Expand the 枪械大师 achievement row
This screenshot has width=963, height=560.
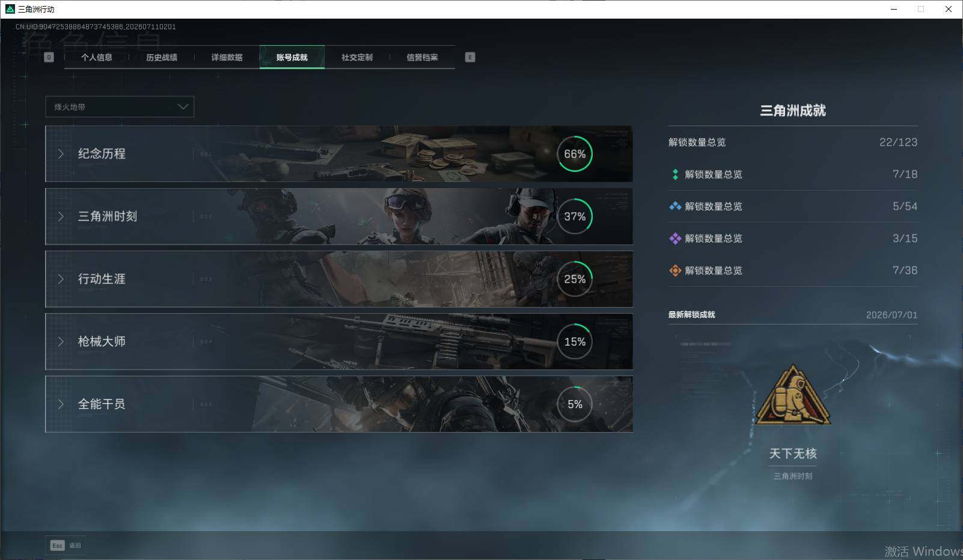click(339, 341)
